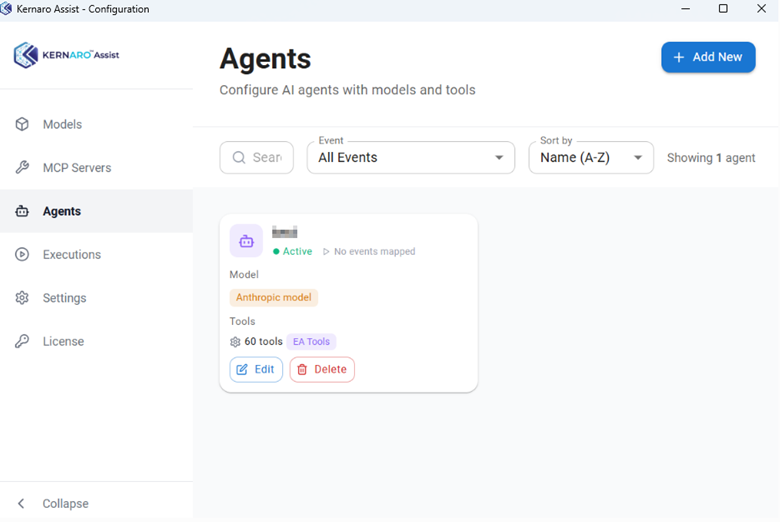Minimize the Kernaro Assist window
This screenshot has height=522, width=780.
point(685,9)
